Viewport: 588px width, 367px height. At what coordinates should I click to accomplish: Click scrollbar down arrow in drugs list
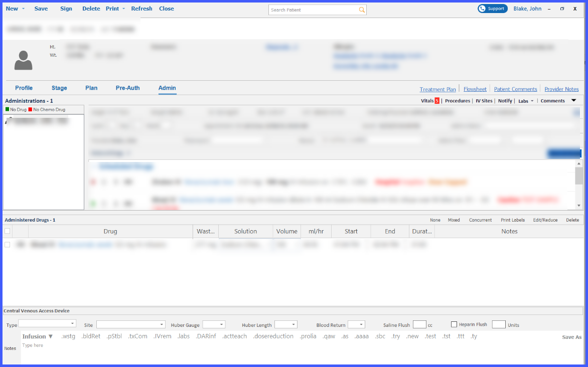pos(578,206)
